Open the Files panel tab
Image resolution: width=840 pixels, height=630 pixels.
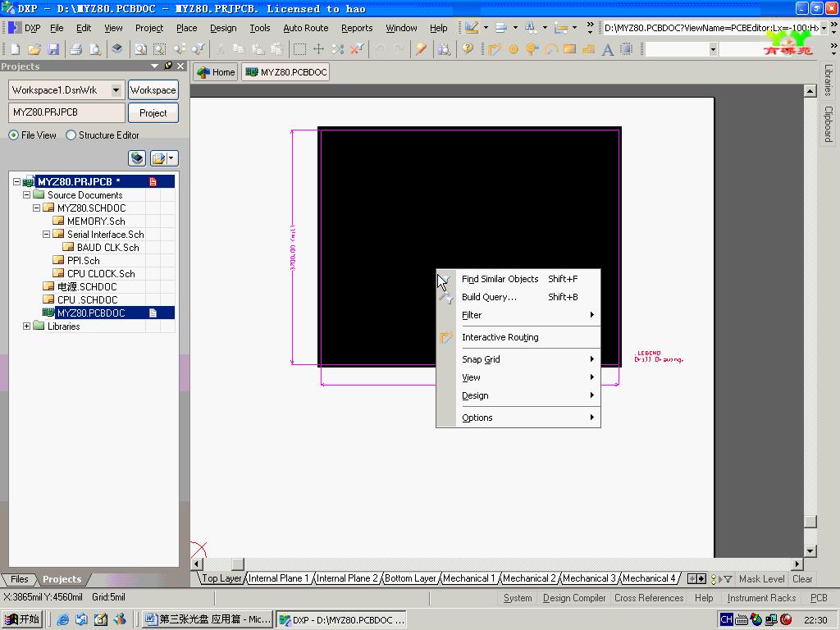(20, 579)
